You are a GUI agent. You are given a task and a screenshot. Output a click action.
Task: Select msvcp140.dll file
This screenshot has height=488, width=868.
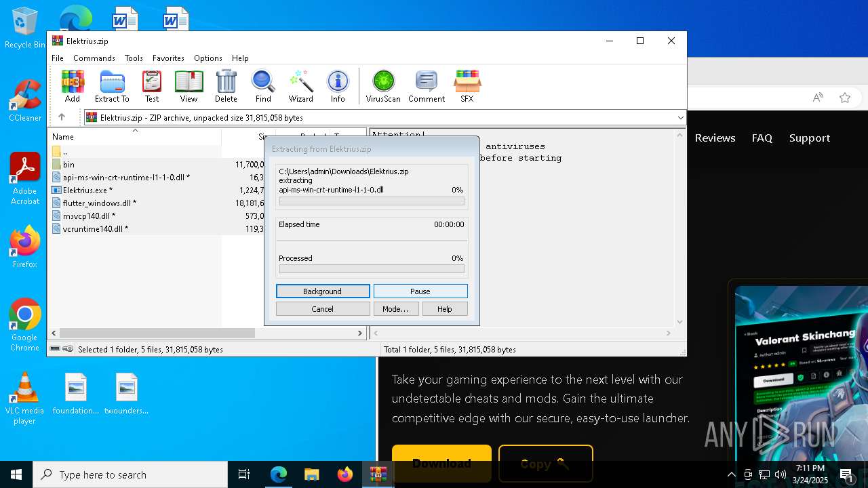[156, 216]
